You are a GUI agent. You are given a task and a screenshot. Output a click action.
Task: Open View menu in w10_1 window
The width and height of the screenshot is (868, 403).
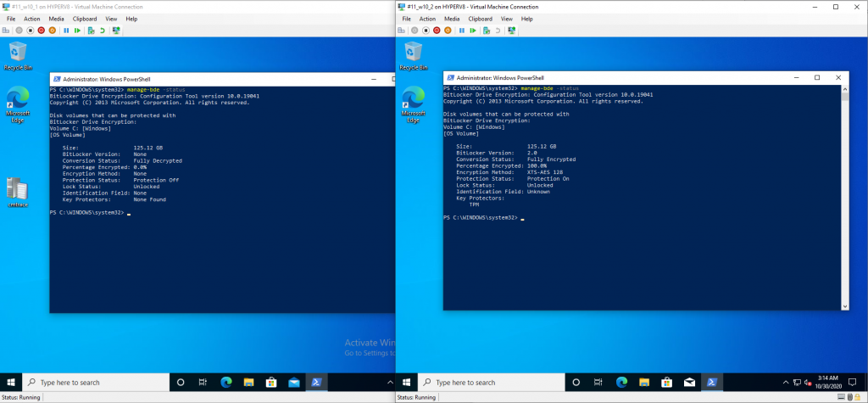[x=111, y=19]
